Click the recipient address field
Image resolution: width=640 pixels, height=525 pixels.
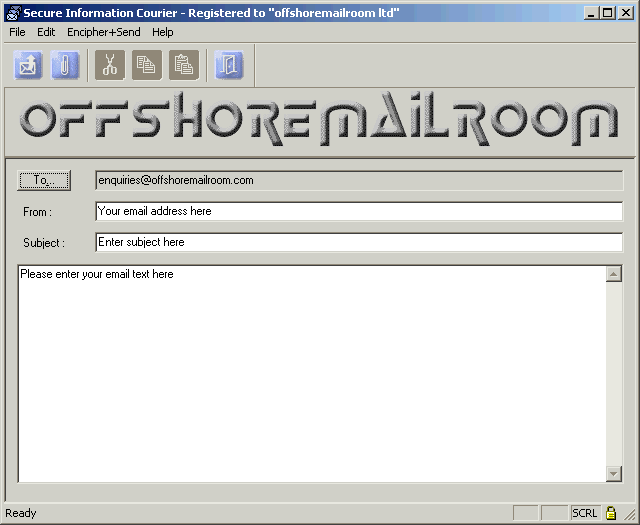[359, 180]
